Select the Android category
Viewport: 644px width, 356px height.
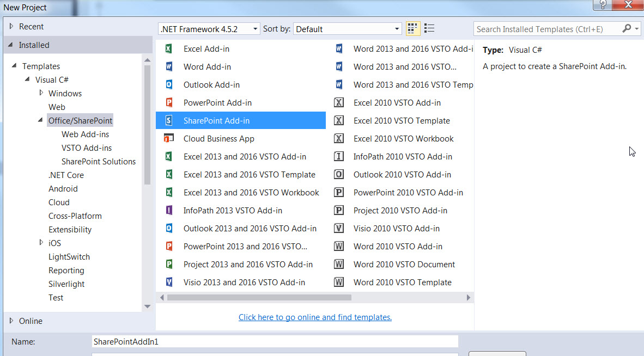(x=63, y=189)
